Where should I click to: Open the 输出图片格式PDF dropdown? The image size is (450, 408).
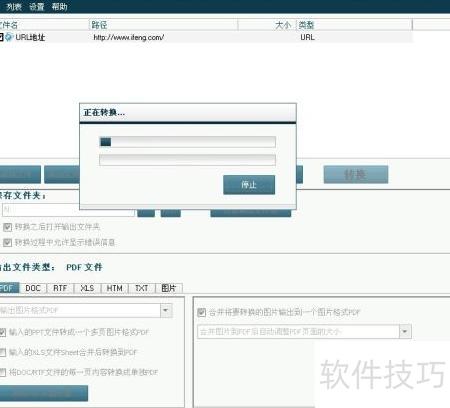tap(166, 311)
